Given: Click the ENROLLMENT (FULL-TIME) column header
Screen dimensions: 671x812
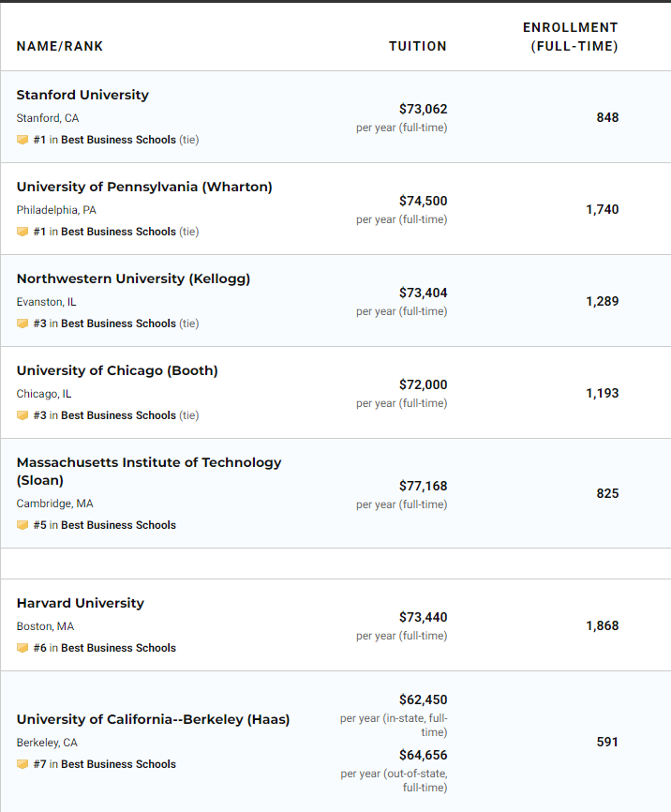Looking at the screenshot, I should [570, 37].
